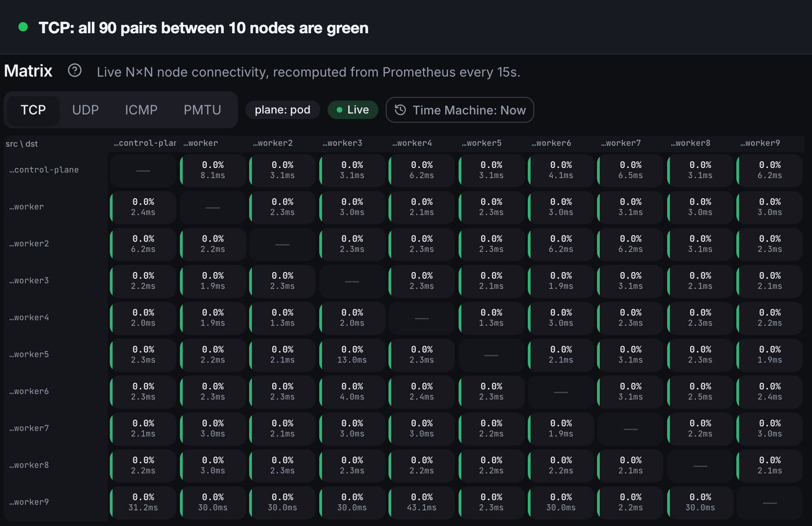
Task: Open the ICMP tab
Action: point(141,110)
